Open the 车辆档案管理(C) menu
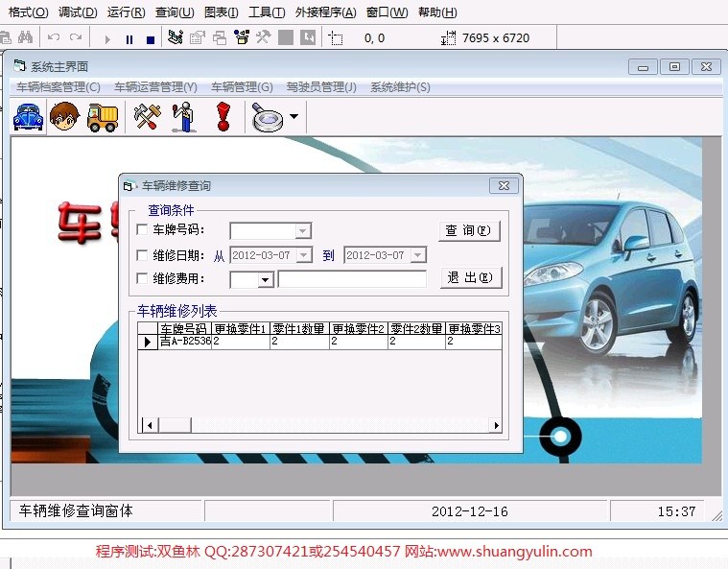Viewport: 728px width, 569px height. pos(59,87)
